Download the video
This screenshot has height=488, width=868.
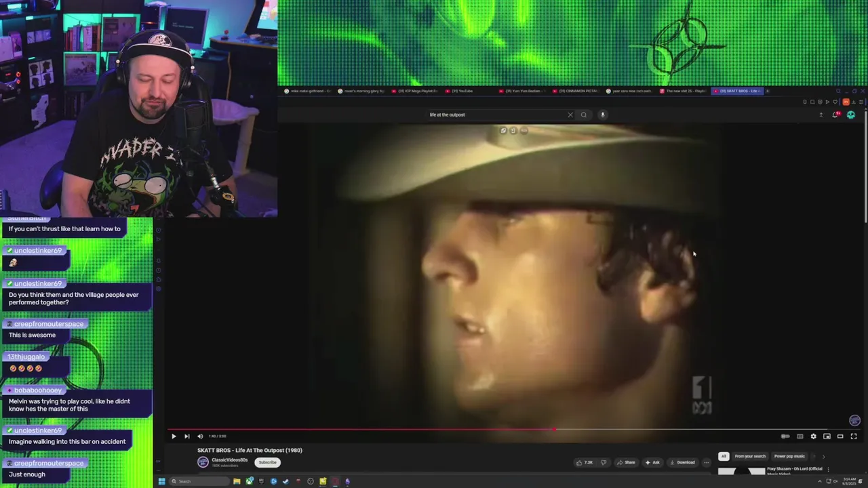click(x=682, y=462)
